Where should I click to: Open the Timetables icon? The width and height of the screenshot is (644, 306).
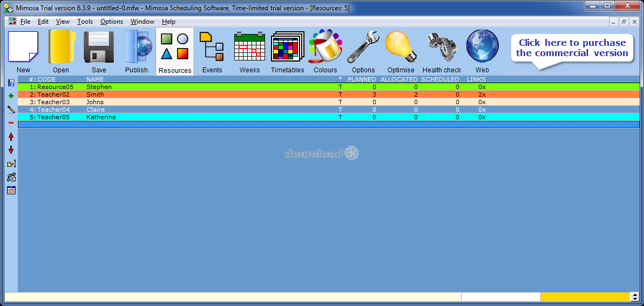[x=288, y=47]
